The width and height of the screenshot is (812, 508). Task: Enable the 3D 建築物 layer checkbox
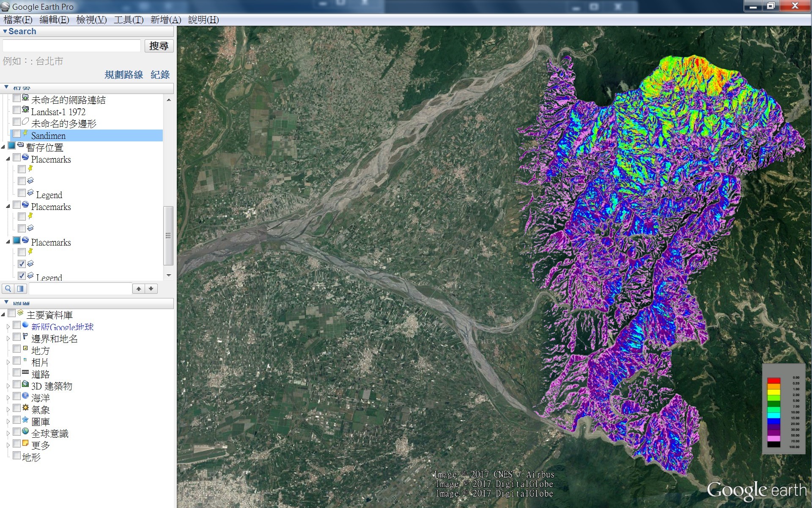coord(16,384)
